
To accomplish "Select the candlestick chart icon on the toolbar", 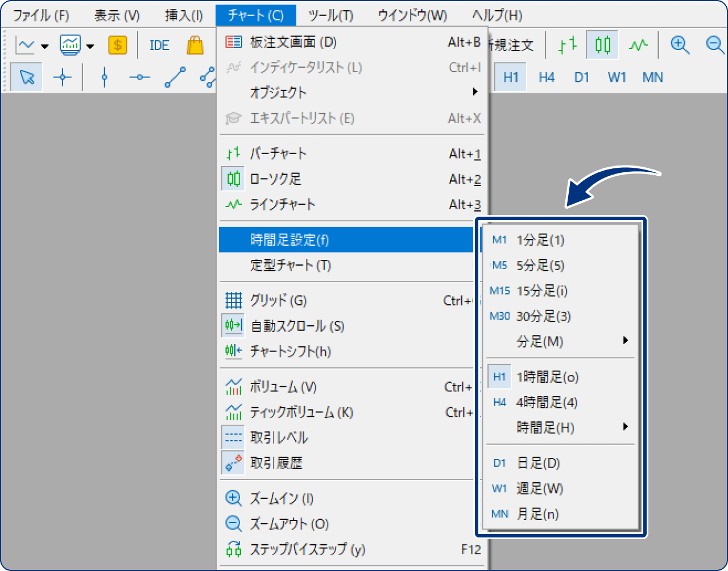I will [x=603, y=45].
